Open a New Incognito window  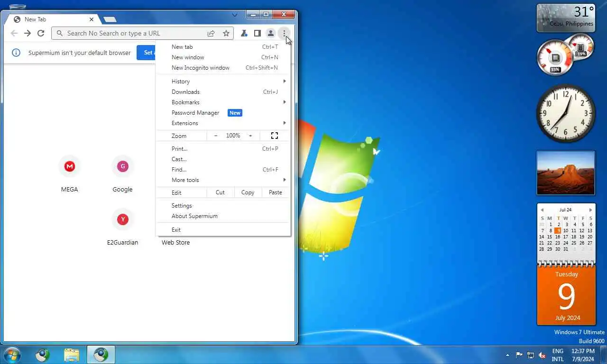pyautogui.click(x=223, y=68)
